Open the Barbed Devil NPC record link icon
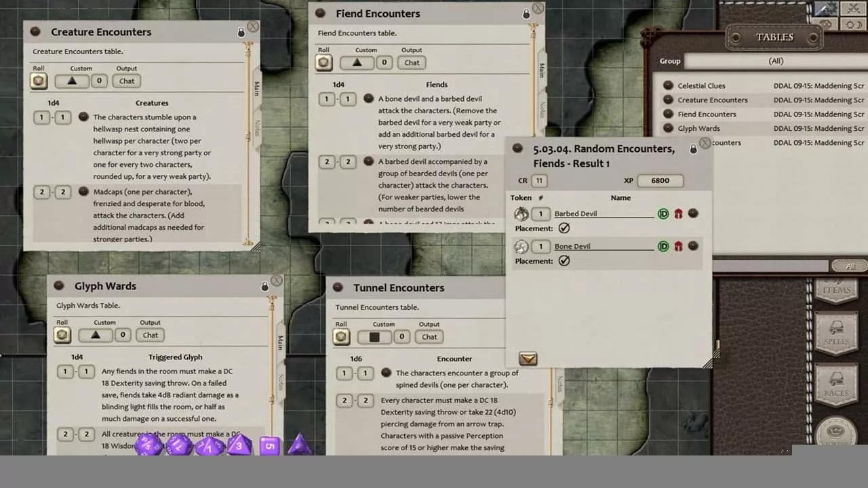 click(693, 213)
